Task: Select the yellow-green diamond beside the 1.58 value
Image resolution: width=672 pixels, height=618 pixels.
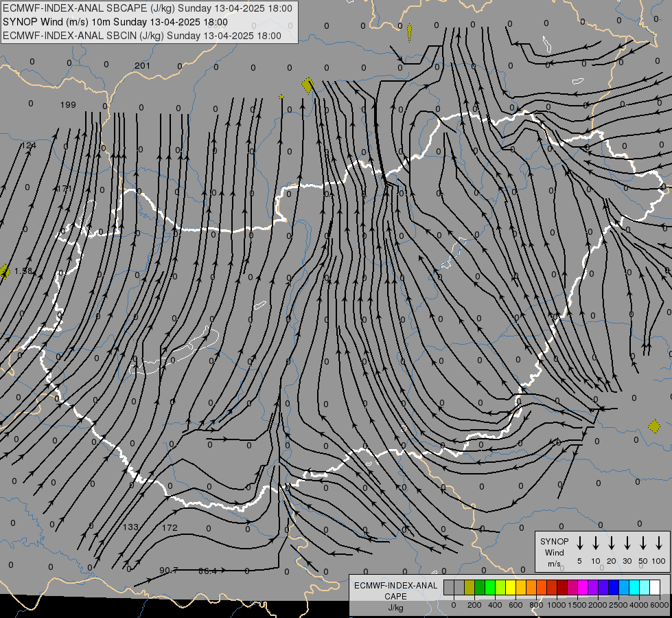Action: tap(4, 271)
